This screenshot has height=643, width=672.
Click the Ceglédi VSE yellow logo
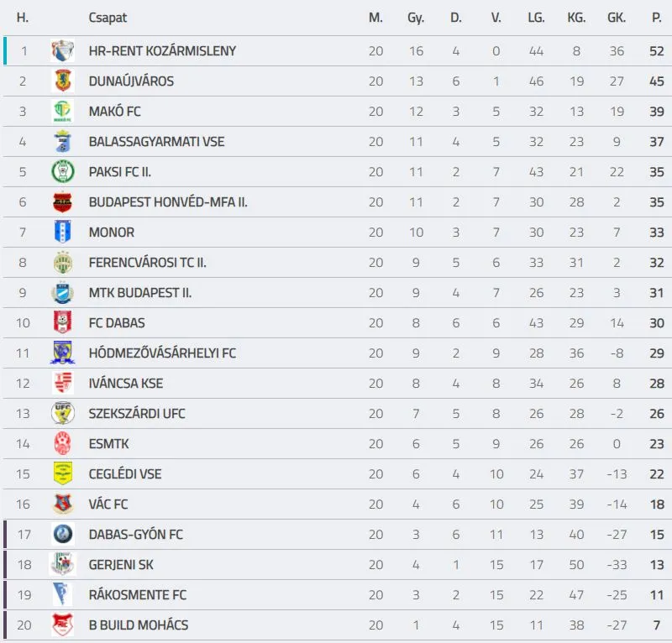(63, 474)
